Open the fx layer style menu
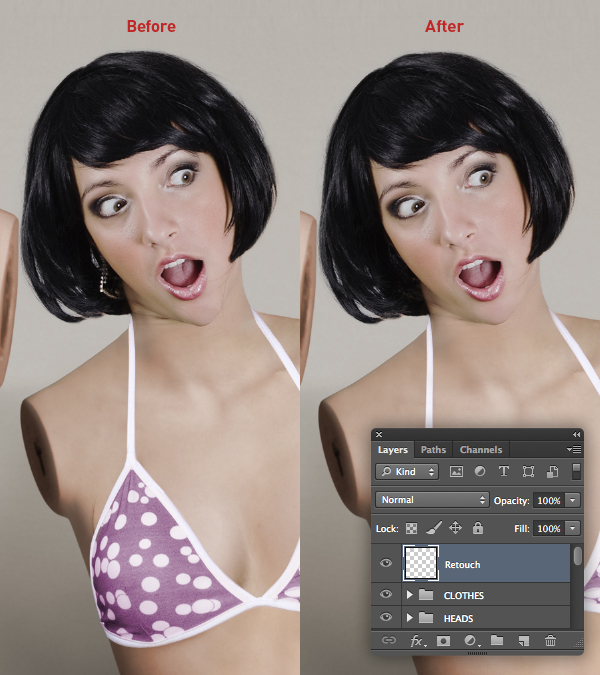Image resolution: width=600 pixels, height=675 pixels. point(418,641)
